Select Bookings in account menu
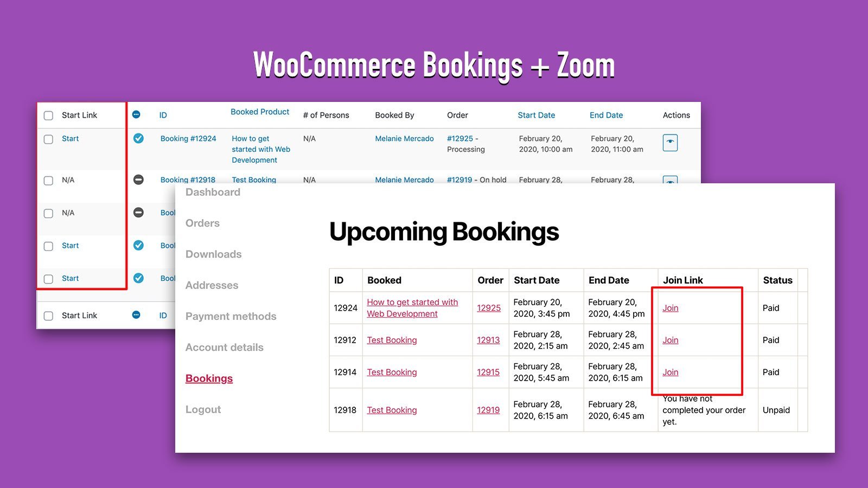 (x=209, y=378)
